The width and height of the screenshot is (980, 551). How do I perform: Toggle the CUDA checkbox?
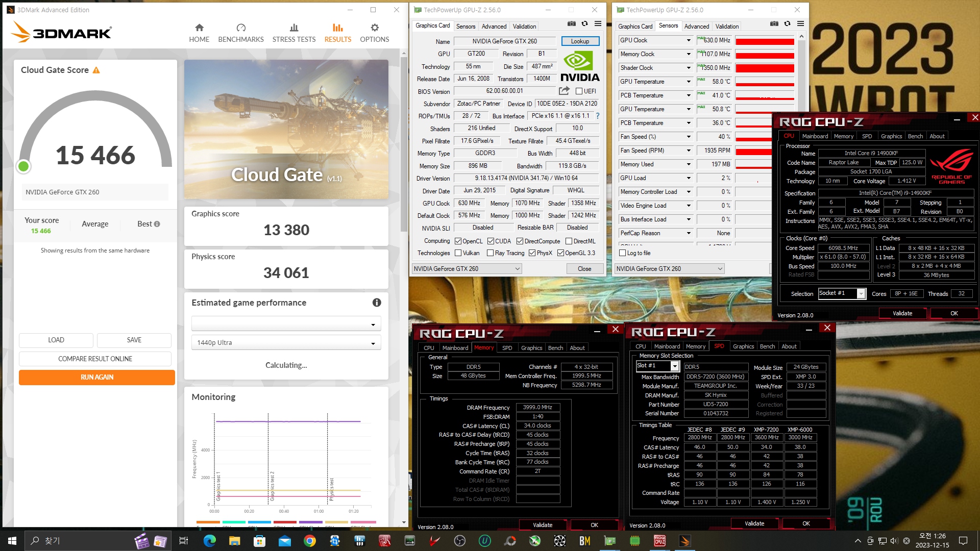491,241
